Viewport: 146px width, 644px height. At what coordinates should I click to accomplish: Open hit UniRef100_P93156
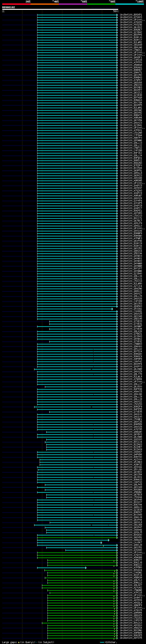(131, 25)
